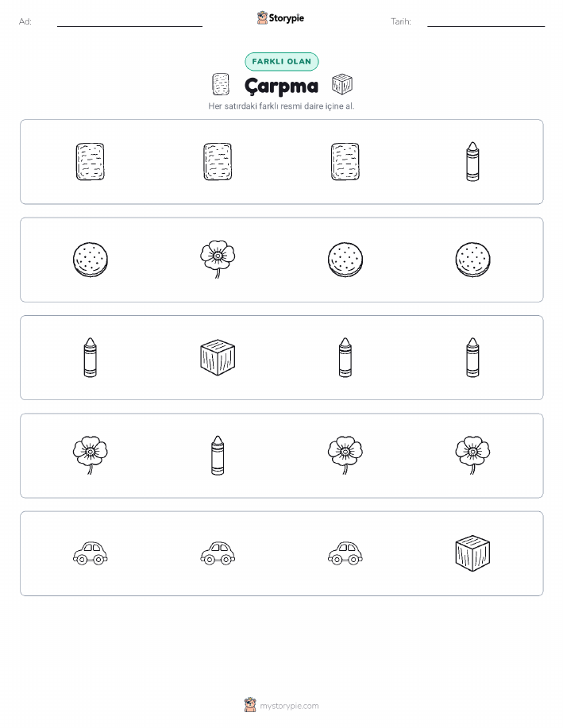Click the Çarpma title heading
Image resolution: width=563 pixels, height=728 pixels.
pyautogui.click(x=281, y=86)
